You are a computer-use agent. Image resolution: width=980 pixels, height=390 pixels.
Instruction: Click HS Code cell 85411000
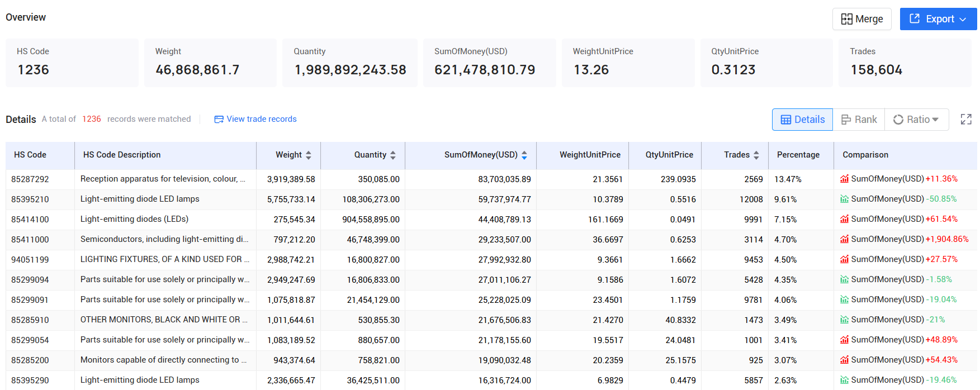pyautogui.click(x=30, y=240)
